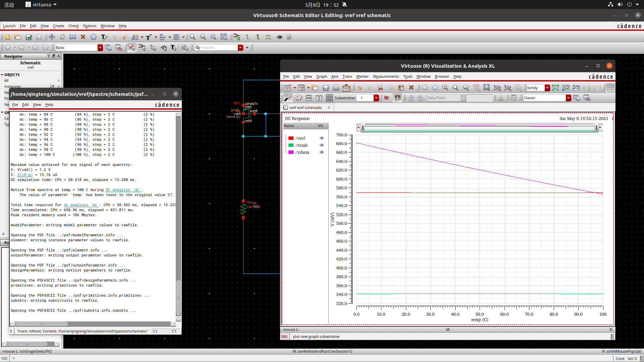Select the vref vref schematic tab
This screenshot has height=362, width=644.
[x=306, y=108]
